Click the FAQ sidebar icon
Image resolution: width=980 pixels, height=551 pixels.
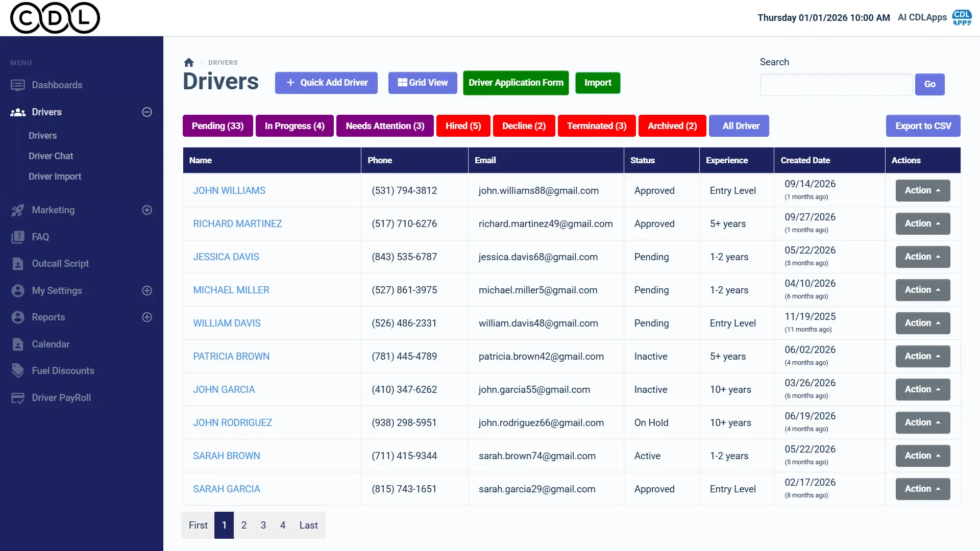click(18, 237)
